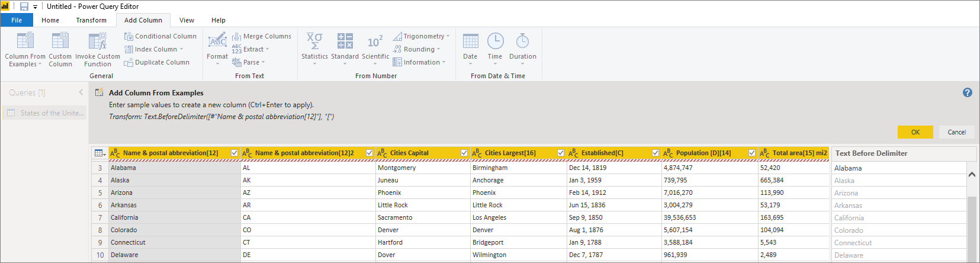Click the table menu icon at grid corner
The image size is (980, 263).
tap(100, 153)
